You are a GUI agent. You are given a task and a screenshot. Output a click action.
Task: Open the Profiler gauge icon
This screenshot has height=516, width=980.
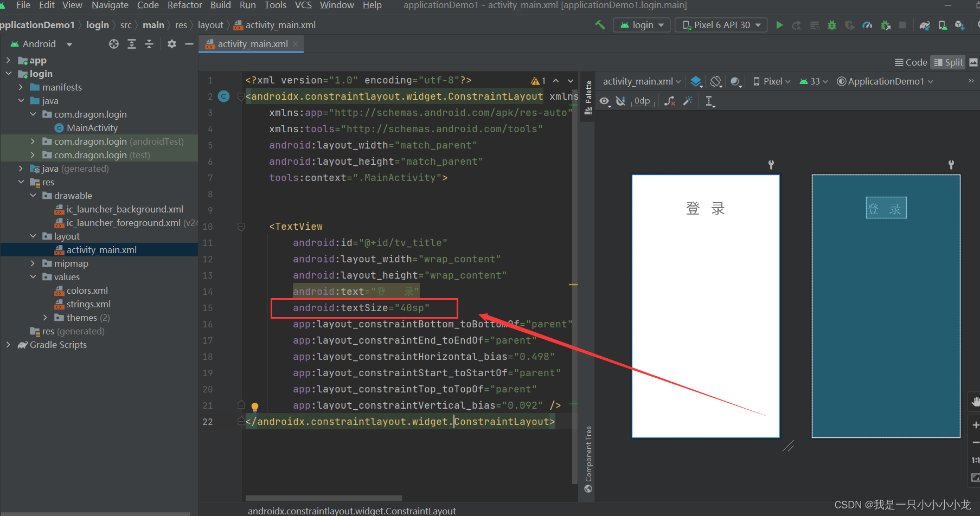tap(867, 25)
